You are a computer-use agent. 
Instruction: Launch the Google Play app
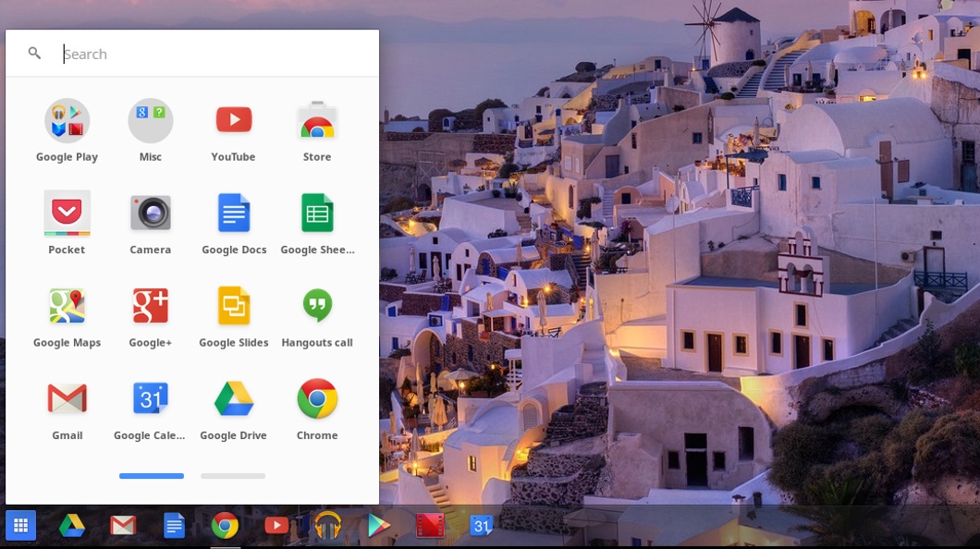pos(67,120)
